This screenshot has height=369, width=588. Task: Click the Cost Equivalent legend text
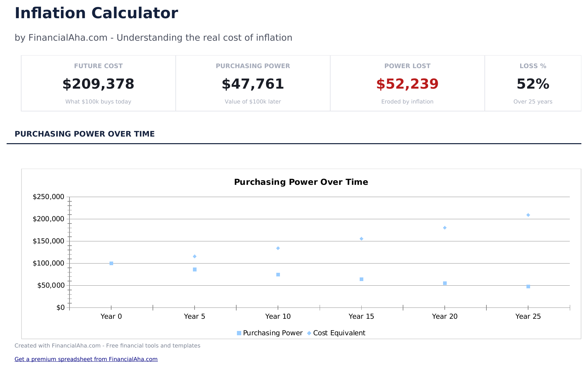[x=339, y=333]
